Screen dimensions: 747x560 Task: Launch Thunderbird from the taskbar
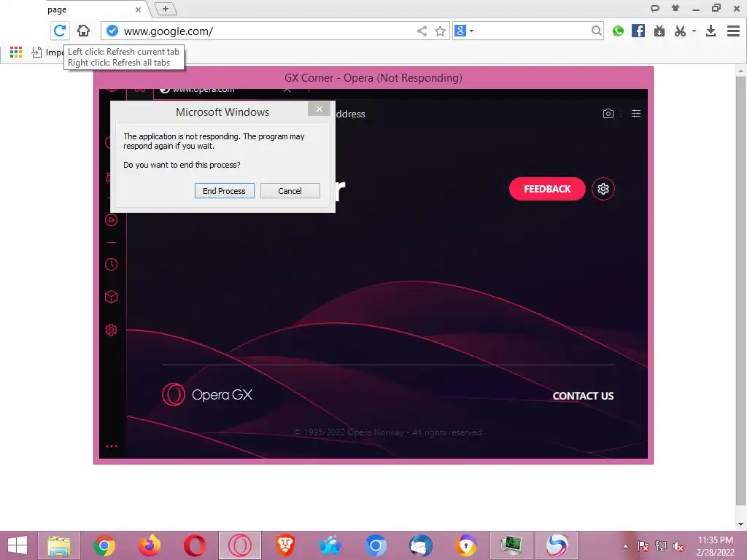tap(421, 545)
